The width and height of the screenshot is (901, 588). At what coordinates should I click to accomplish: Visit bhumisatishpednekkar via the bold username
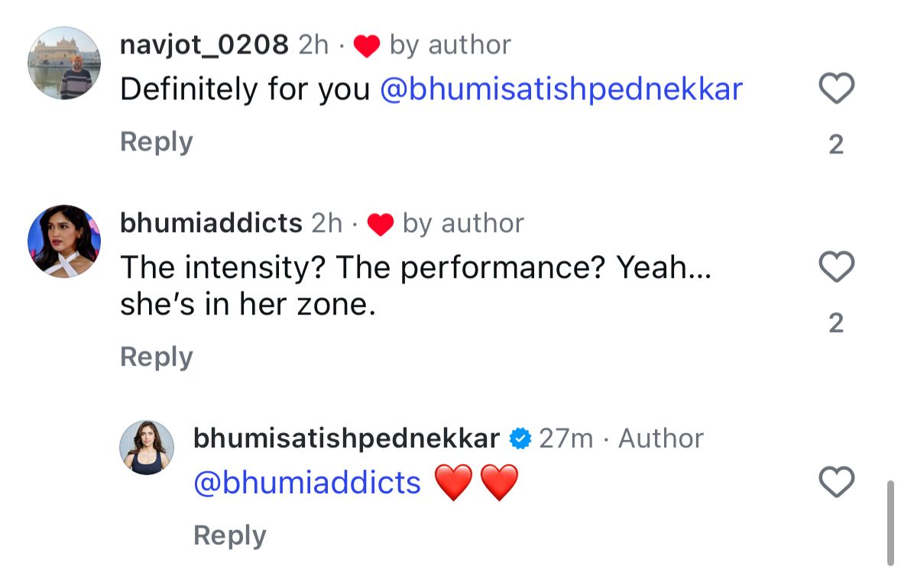coord(346,438)
